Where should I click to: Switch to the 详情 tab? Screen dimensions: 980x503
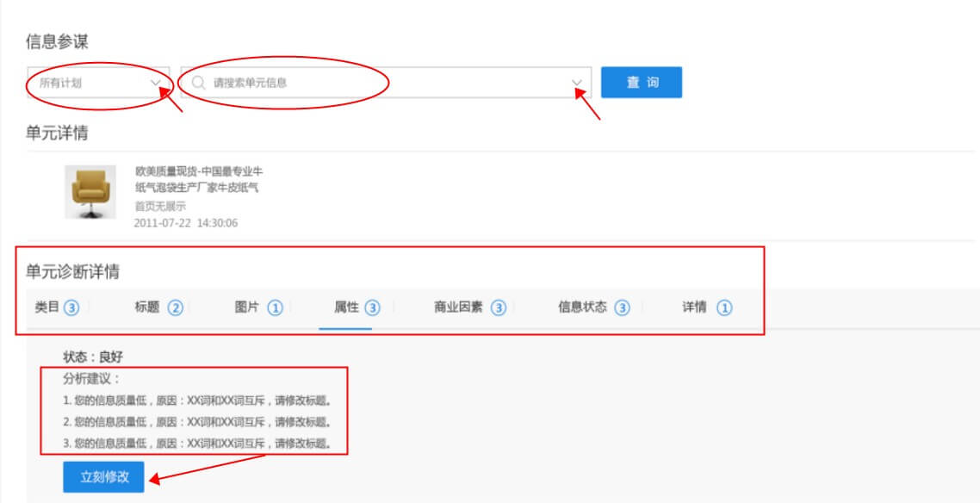[694, 307]
